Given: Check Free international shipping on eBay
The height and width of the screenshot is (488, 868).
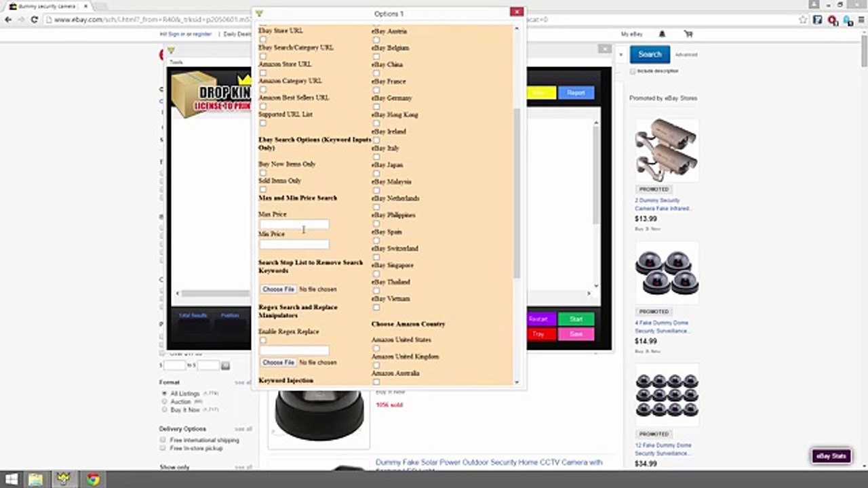Looking at the screenshot, I should tap(163, 440).
